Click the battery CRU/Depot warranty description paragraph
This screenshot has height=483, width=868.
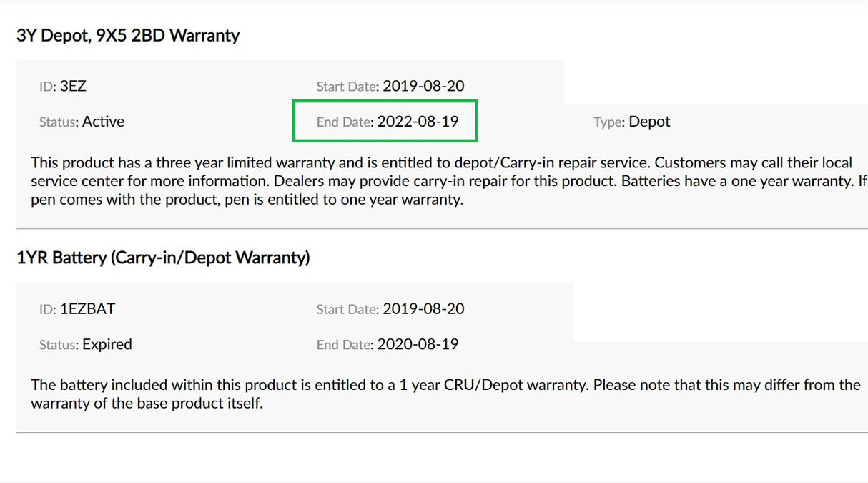446,394
